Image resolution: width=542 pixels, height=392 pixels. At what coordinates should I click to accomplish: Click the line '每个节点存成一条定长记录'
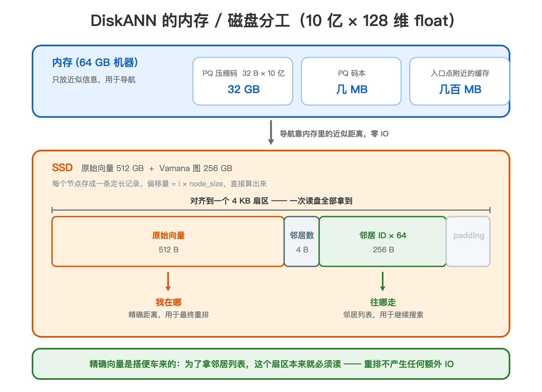pyautogui.click(x=96, y=184)
